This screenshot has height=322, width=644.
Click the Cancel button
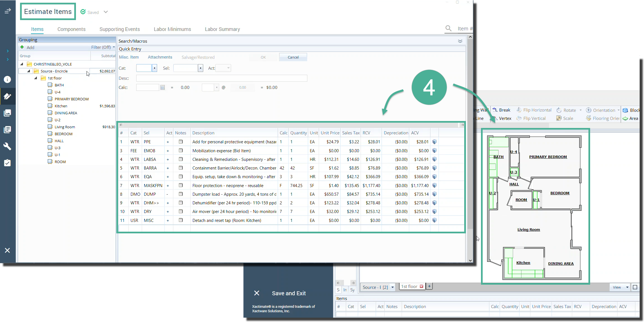293,57
